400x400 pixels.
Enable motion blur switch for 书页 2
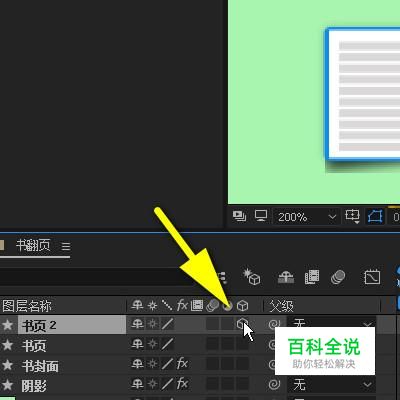pos(212,324)
